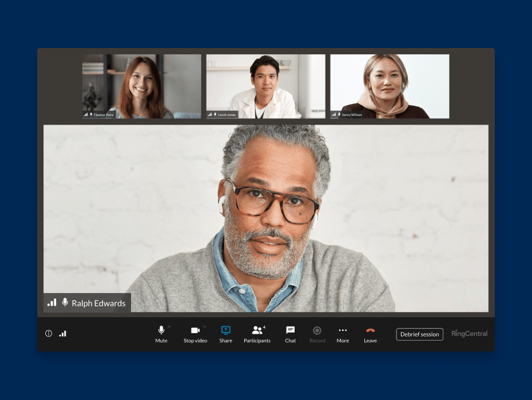Viewport: 532px width, 400px height.
Task: Select Jenny Wilson's video thumbnail
Action: [390, 86]
